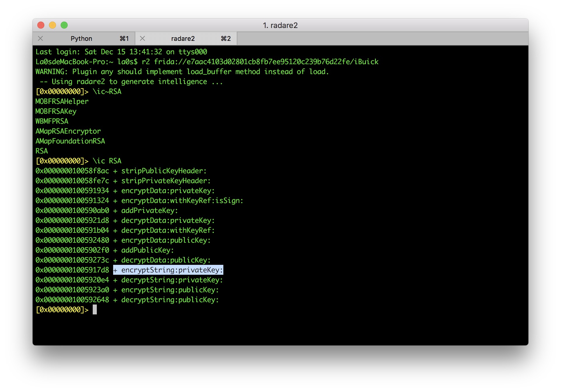Click the yellow minimize window button
The height and width of the screenshot is (392, 561).
pyautogui.click(x=52, y=25)
